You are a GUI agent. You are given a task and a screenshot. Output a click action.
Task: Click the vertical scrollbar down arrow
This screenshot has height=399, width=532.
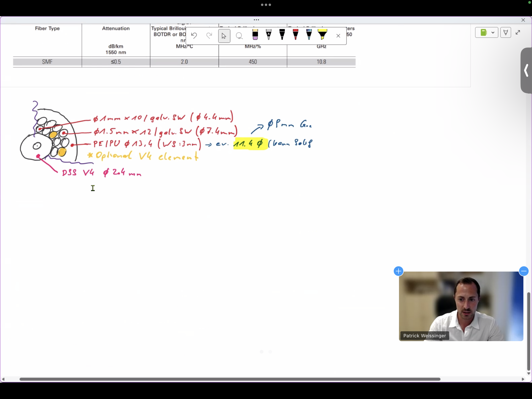tap(529, 373)
